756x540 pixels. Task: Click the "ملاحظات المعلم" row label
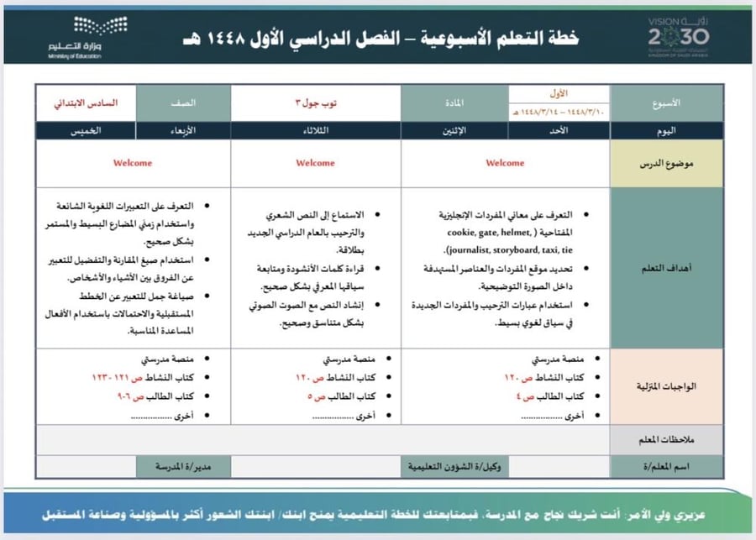tap(666, 440)
